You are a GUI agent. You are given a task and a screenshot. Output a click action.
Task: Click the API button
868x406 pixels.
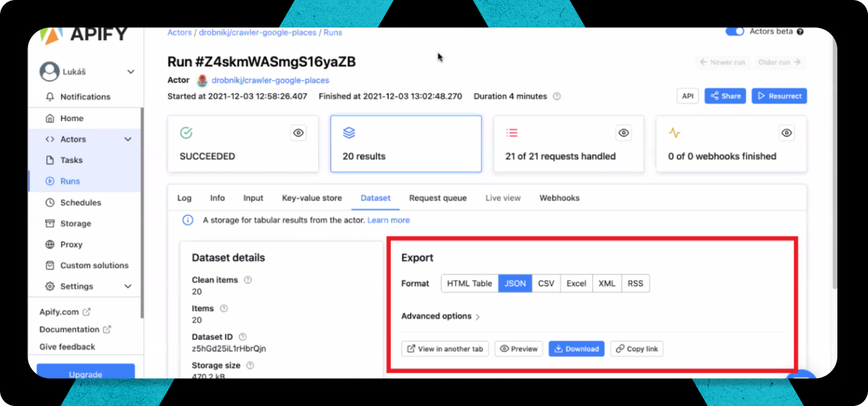pyautogui.click(x=688, y=96)
